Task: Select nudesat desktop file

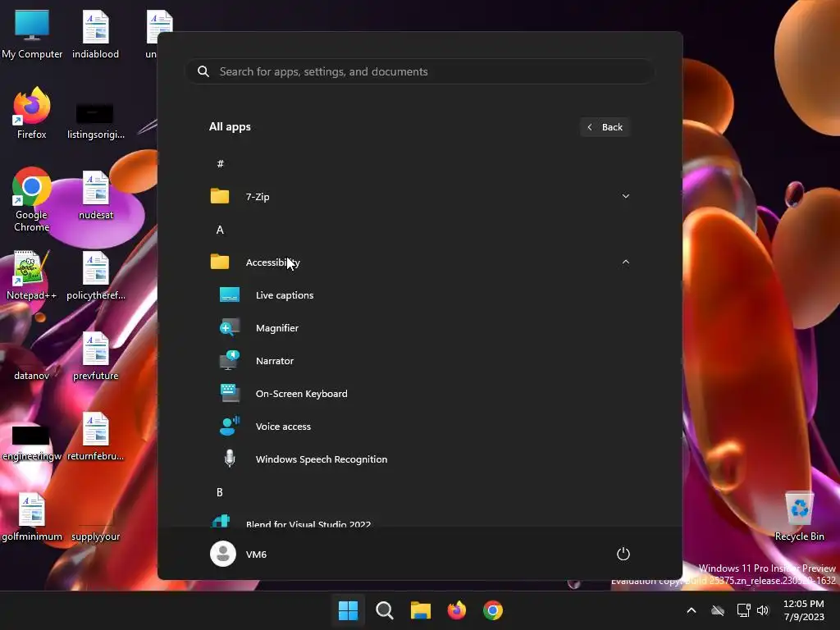Action: point(95,194)
